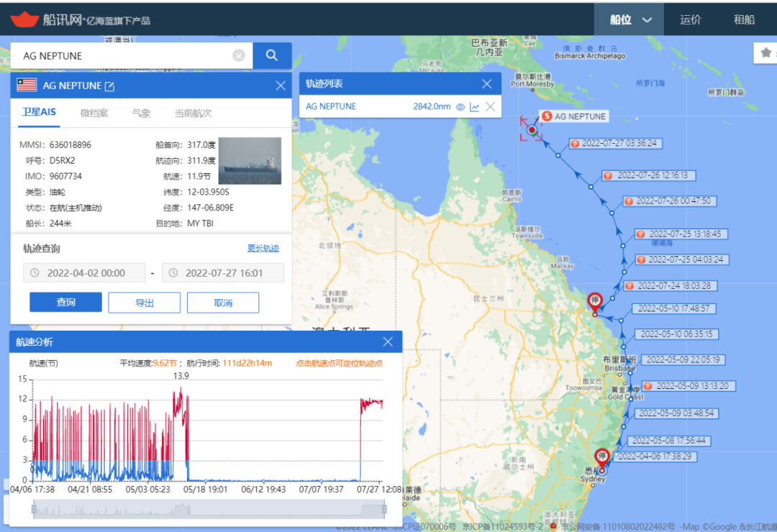The width and height of the screenshot is (777, 532).
Task: Click the red ship position marker on map
Action: coord(532,130)
